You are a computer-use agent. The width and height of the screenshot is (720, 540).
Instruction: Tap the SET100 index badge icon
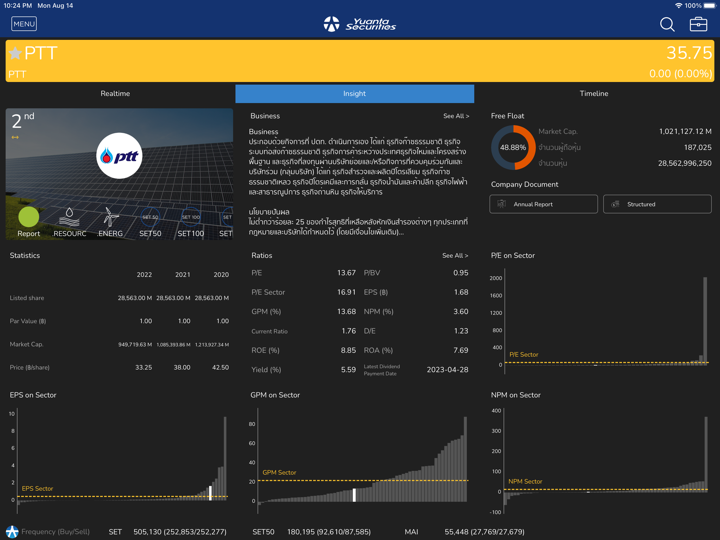tap(190, 218)
